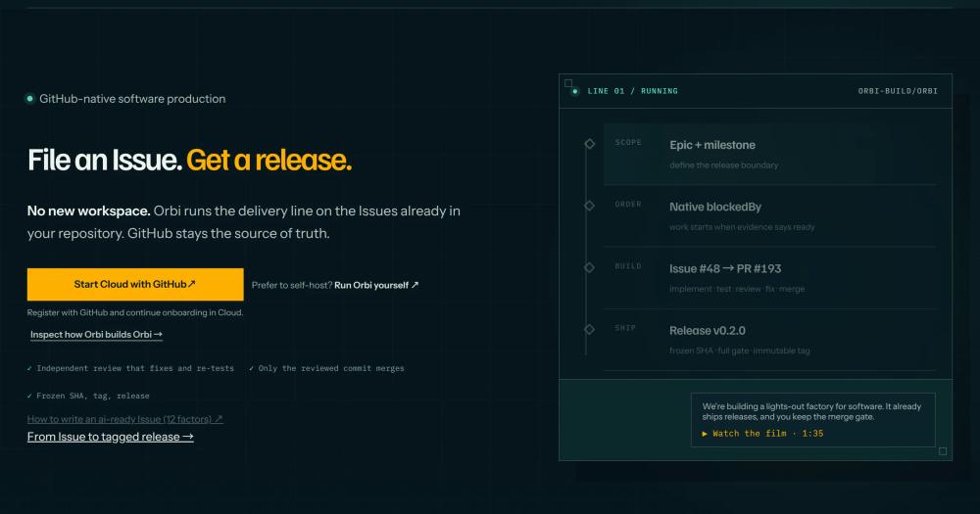
Task: Play Watch the film 1:35
Action: click(762, 434)
